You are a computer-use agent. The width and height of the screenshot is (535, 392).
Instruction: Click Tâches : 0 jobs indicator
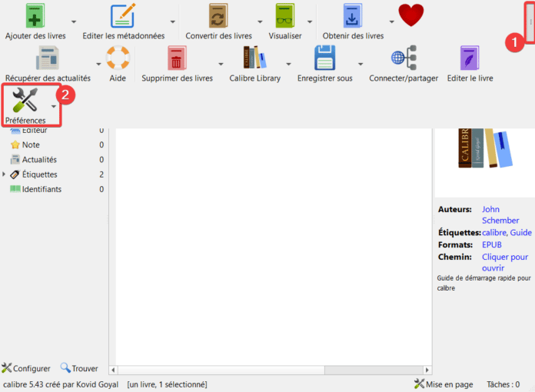pyautogui.click(x=503, y=384)
